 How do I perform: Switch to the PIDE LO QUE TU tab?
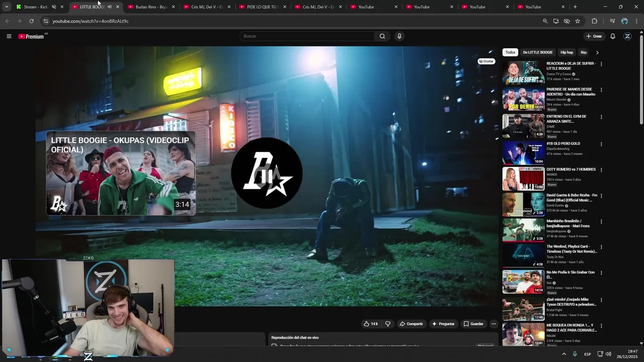(262, 7)
